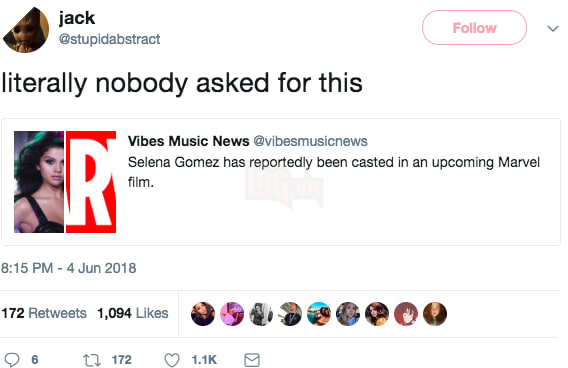Click the retweet arrows icon

[92, 360]
